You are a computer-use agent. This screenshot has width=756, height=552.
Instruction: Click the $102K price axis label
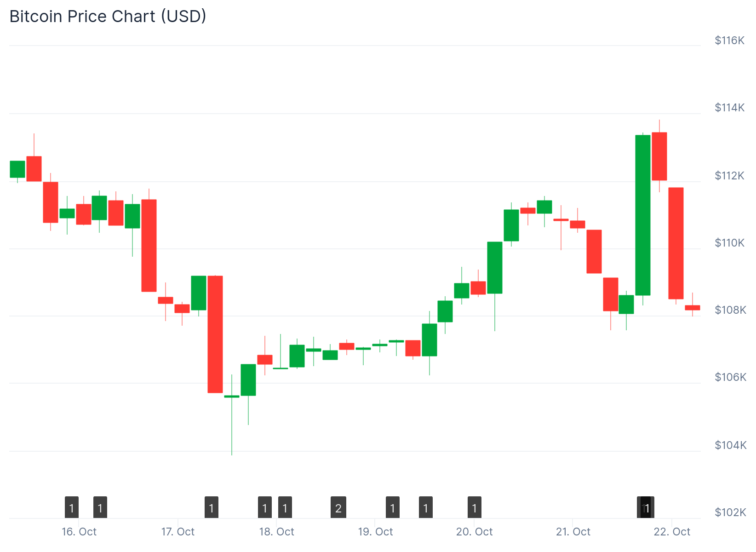click(730, 512)
